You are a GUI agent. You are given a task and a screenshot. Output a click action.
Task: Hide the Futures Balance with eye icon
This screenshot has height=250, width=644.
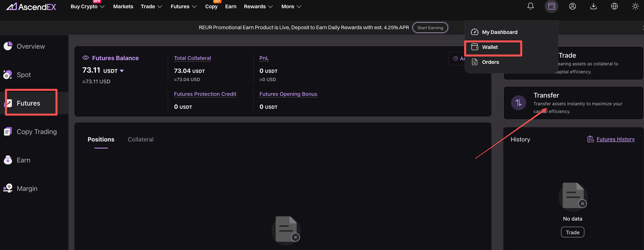click(x=85, y=58)
